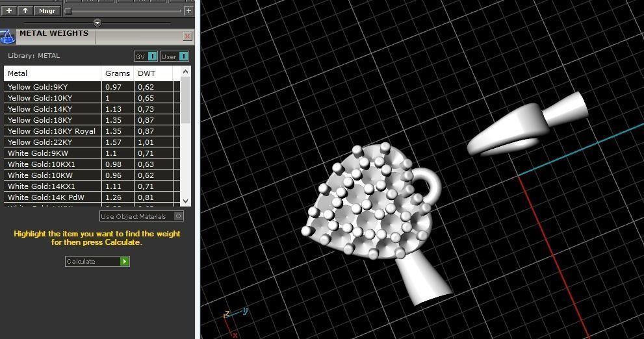Image resolution: width=644 pixels, height=339 pixels.
Task: Select the White Gold:10KX1 row
Action: coord(92,164)
